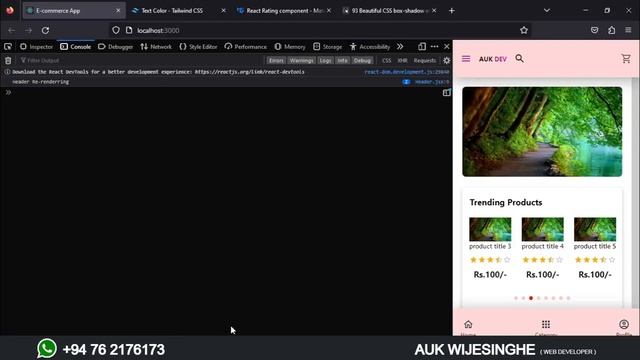Tap Category grid icon in bottom navigation
This screenshot has height=360, width=640.
[x=546, y=324]
